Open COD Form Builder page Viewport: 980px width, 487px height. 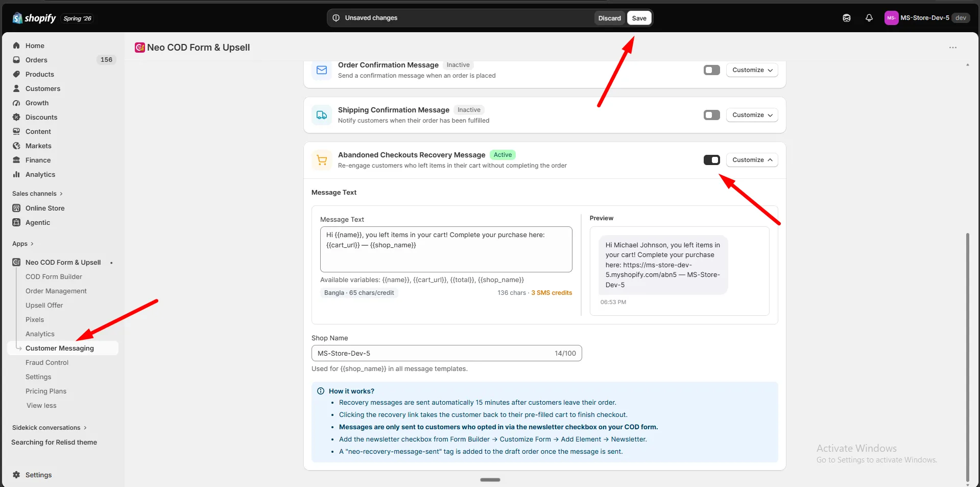[x=54, y=276]
